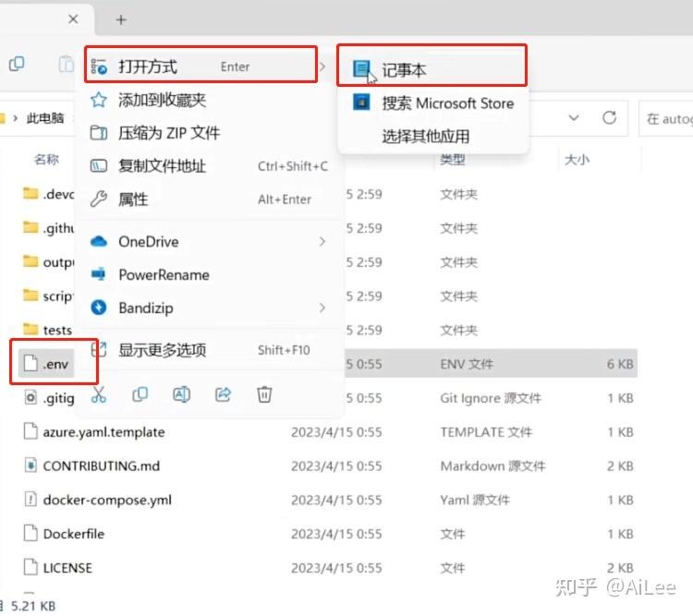Image resolution: width=693 pixels, height=616 pixels.
Task: Open a new tab with plus button
Action: tap(121, 20)
